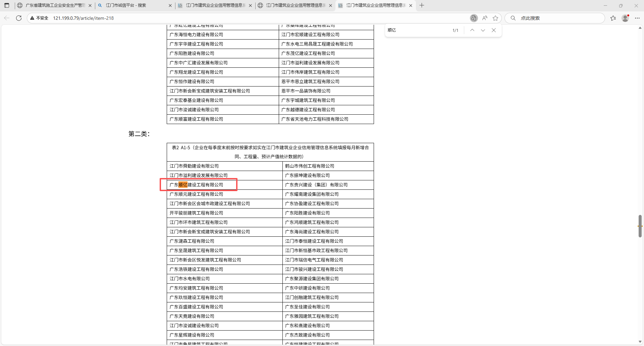Screen dimensions: 644x346
Task: Close the 江门市诚信平台 search tab
Action: (170, 5)
